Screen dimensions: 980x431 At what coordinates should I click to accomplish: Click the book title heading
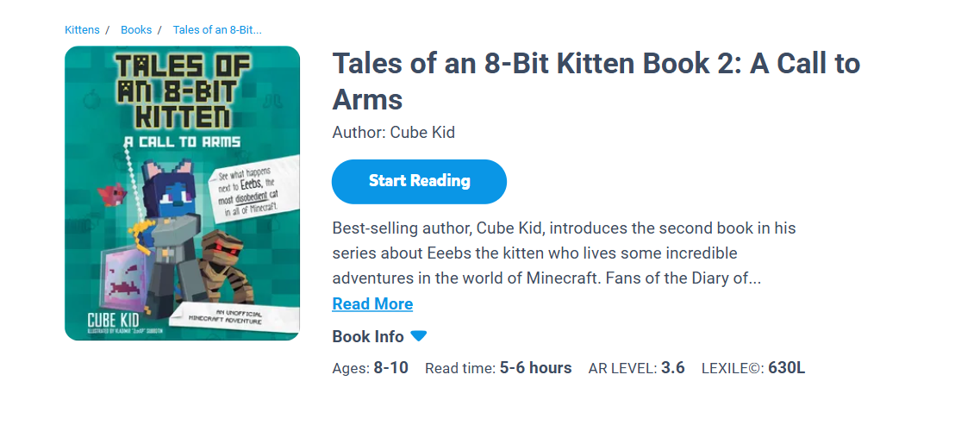pos(596,81)
